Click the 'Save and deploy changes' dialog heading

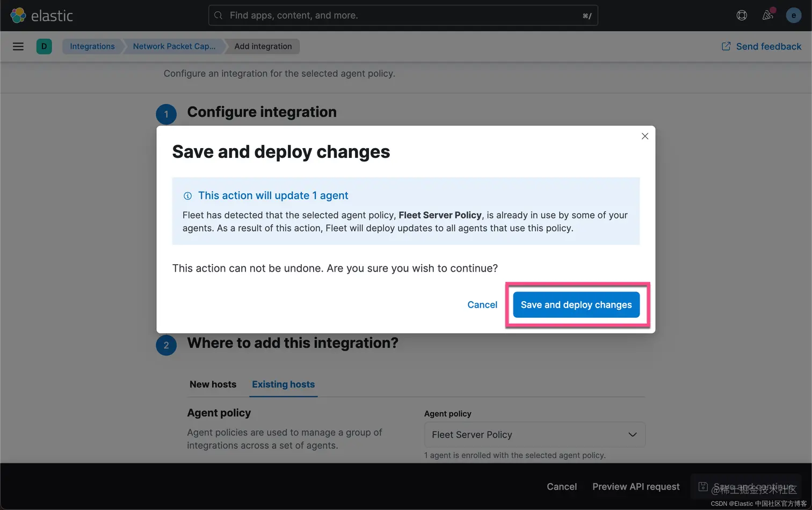(281, 151)
